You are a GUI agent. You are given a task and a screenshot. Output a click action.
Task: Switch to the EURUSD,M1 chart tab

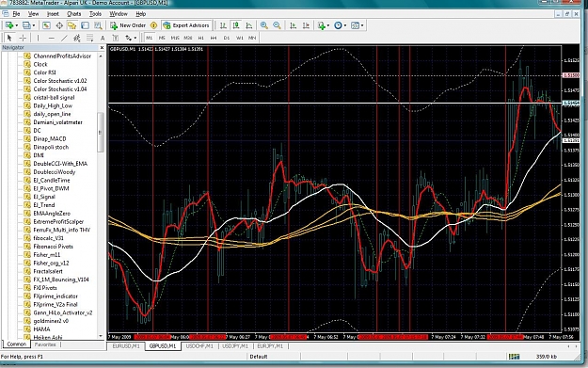pos(126,345)
